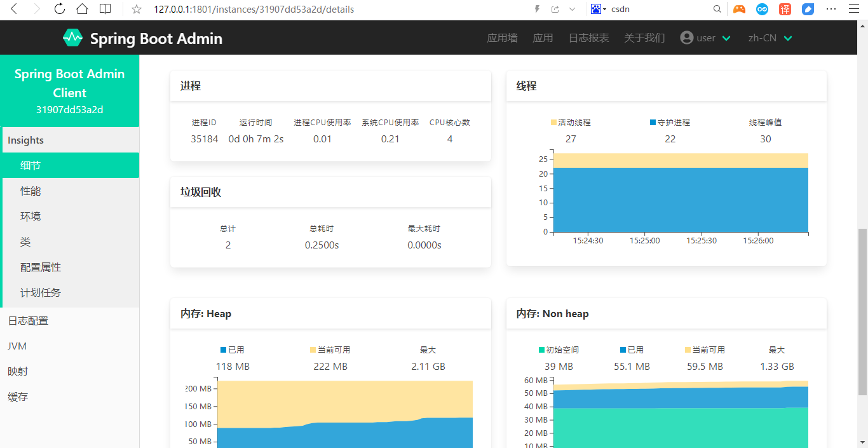
Task: Click the 译 translation extension icon
Action: [785, 9]
